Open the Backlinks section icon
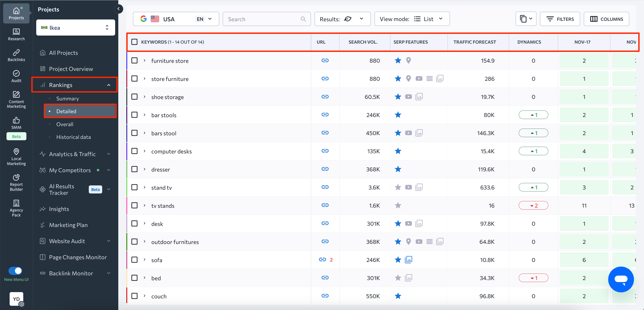 click(x=16, y=55)
